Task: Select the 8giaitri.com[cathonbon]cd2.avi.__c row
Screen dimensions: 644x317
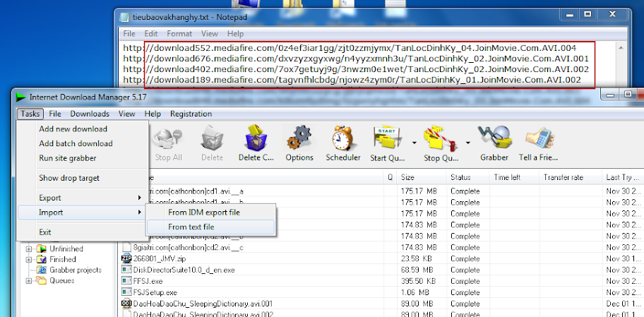Action: coord(382,248)
